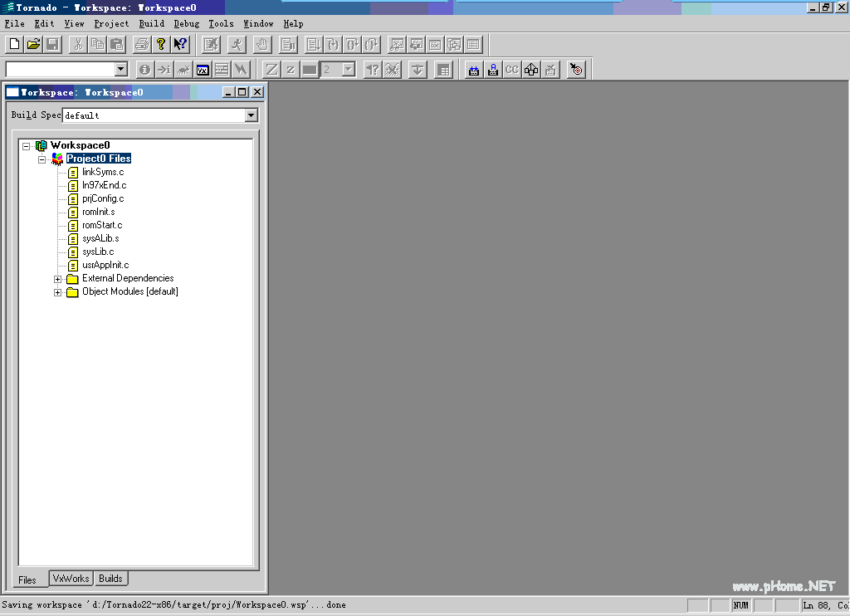Screen dimensions: 850x616
Task: Click the build icon with blue A
Action: tap(493, 70)
